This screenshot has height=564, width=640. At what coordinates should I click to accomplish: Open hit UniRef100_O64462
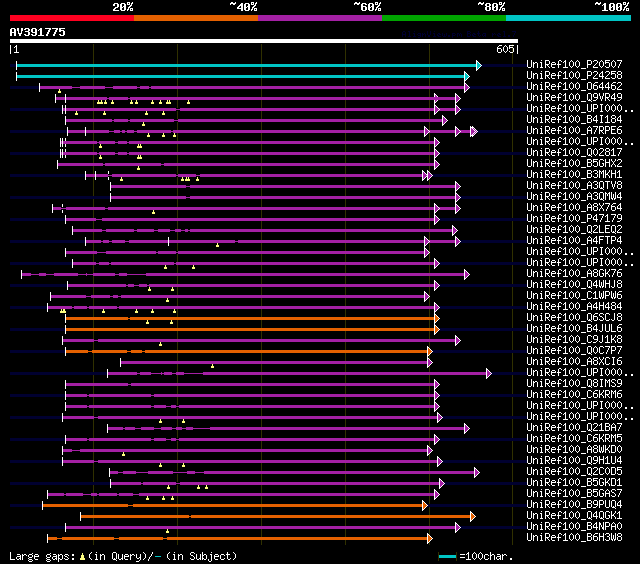coord(574,86)
